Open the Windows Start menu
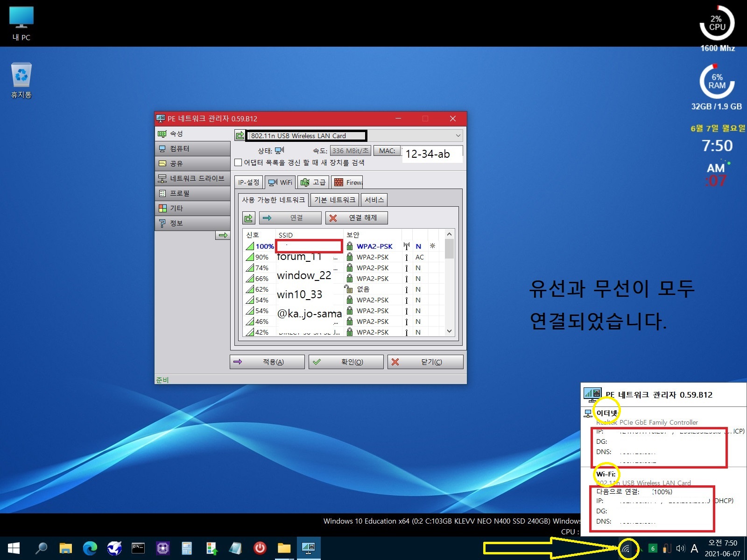 pos(14,548)
